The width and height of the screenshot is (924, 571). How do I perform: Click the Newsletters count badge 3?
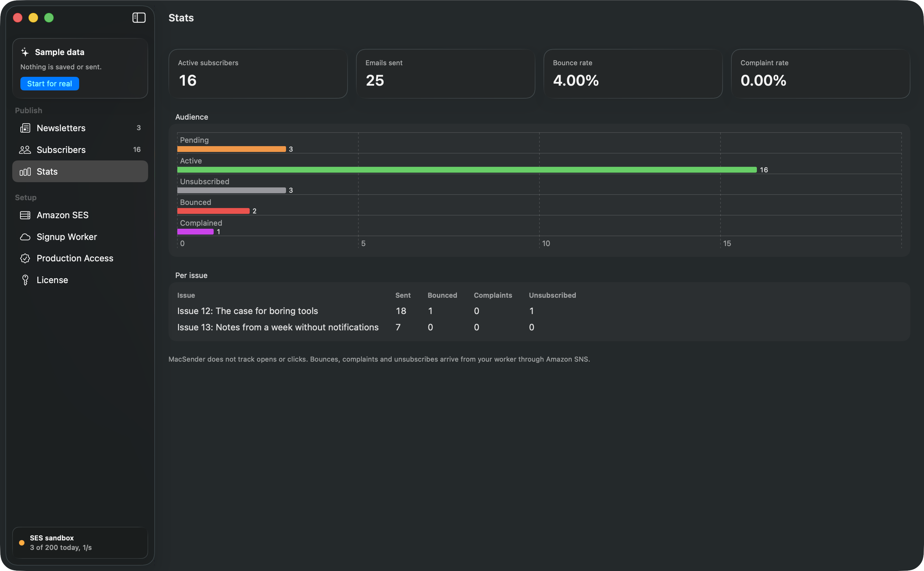(139, 128)
